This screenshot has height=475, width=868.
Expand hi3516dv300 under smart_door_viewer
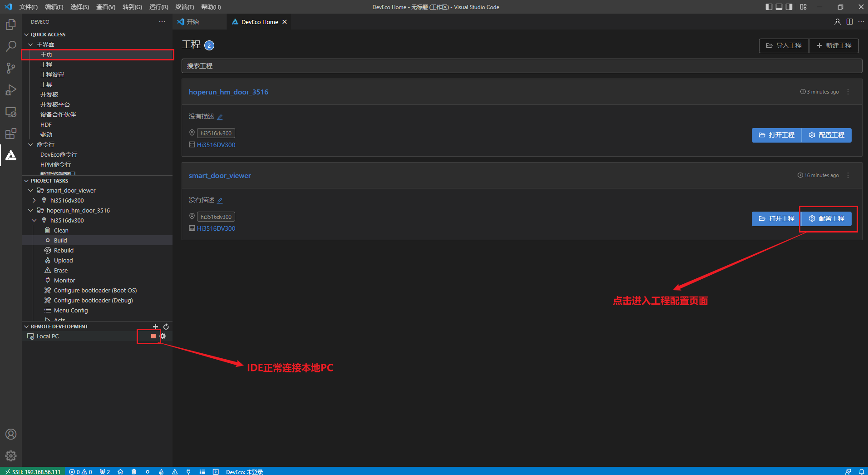point(34,200)
